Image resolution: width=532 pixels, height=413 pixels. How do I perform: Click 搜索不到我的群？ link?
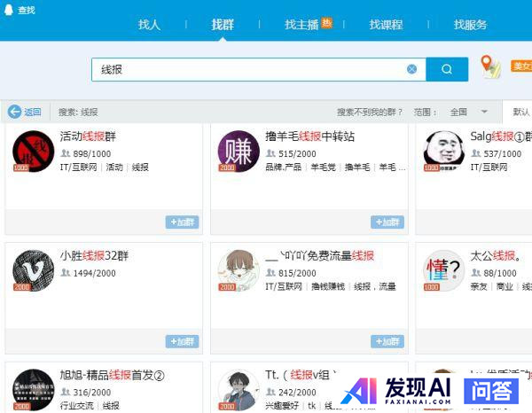point(370,112)
